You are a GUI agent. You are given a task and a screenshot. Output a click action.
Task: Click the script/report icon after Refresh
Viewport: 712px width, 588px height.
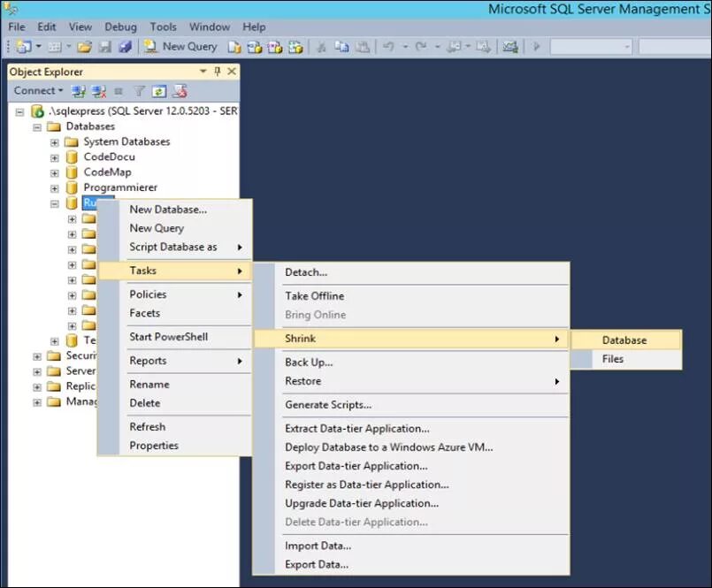click(x=180, y=91)
